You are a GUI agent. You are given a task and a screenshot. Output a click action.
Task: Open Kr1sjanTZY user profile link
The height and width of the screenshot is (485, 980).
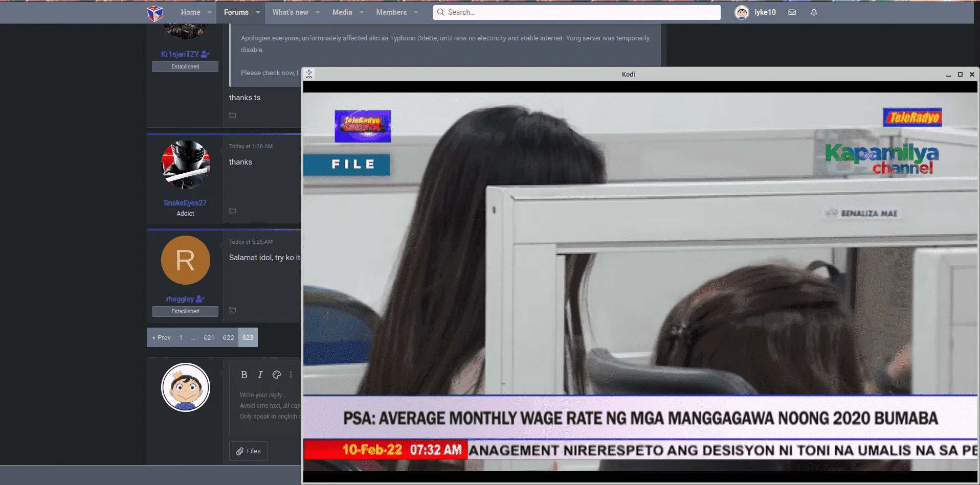(x=180, y=54)
